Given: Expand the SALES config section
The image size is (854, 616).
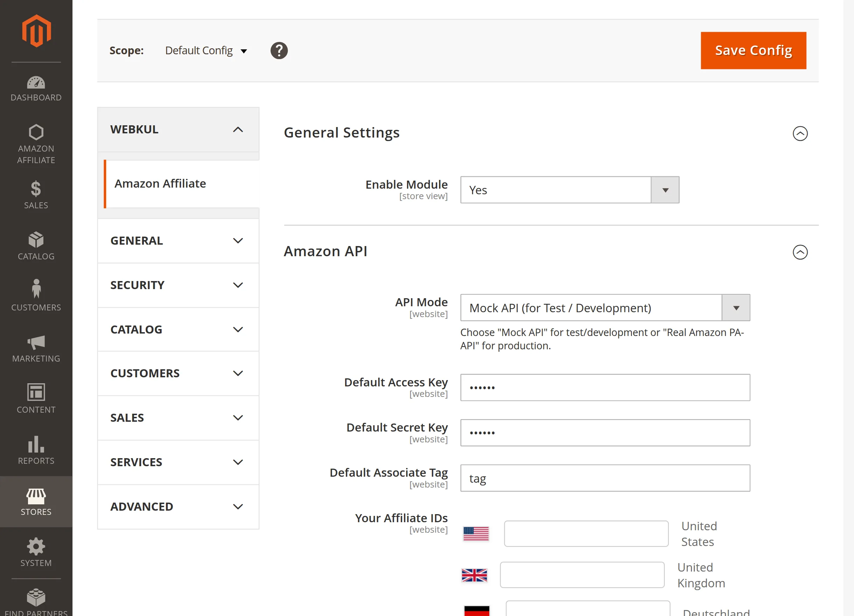Looking at the screenshot, I should click(x=178, y=418).
